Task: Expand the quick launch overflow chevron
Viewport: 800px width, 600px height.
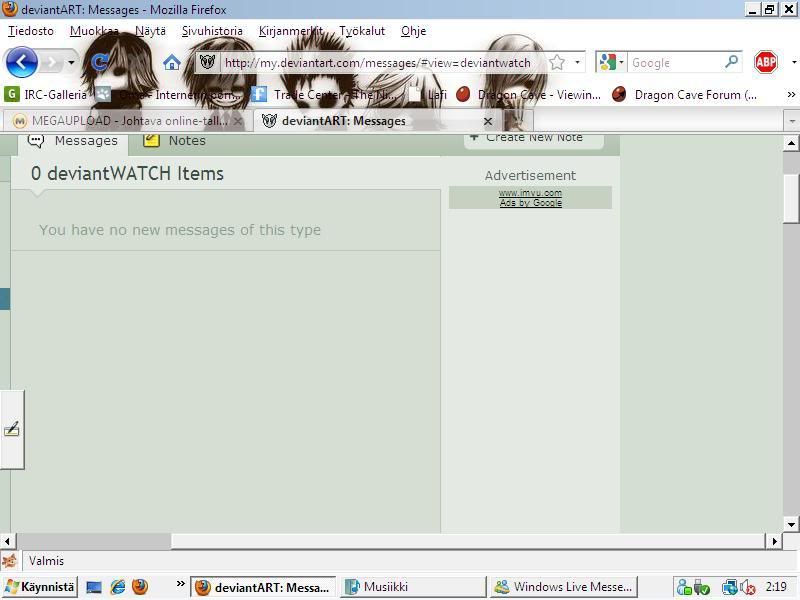Action: (180, 584)
